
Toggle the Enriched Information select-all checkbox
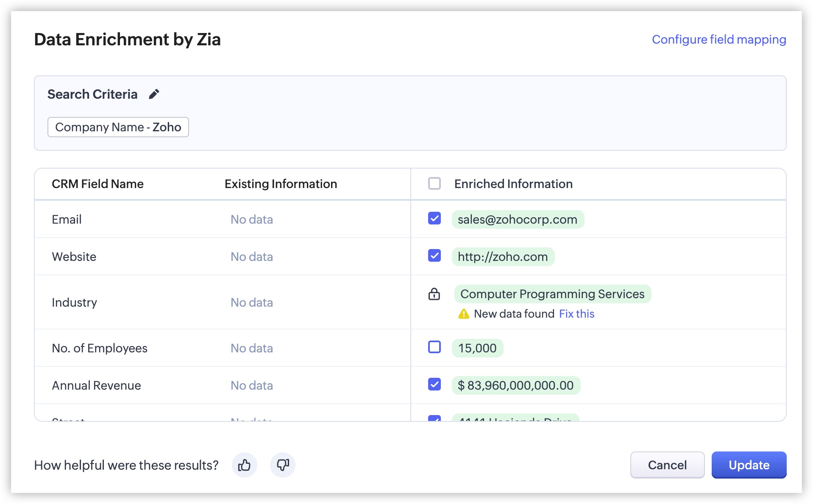pyautogui.click(x=434, y=184)
